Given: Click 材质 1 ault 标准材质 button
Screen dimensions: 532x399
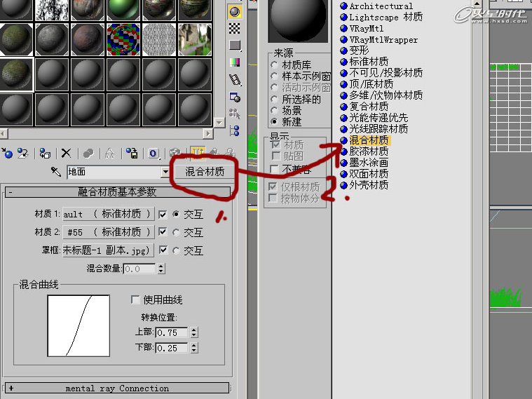Looking at the screenshot, I should [108, 214].
